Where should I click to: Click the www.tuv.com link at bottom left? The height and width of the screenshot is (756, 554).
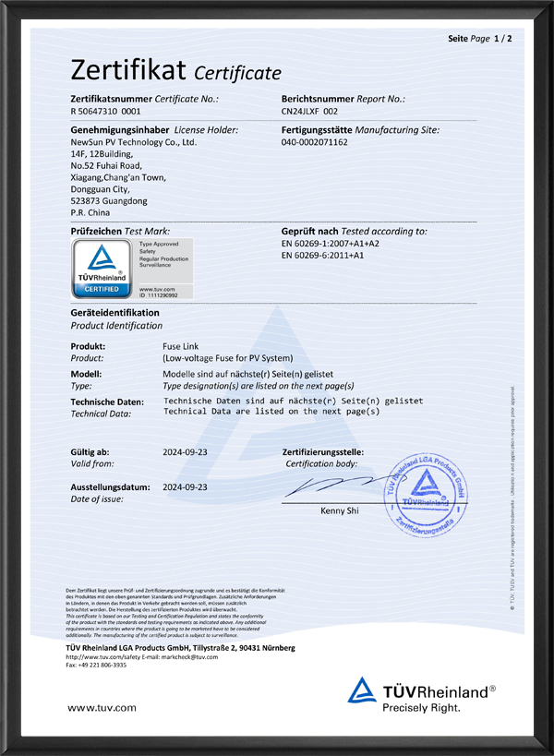tap(102, 708)
